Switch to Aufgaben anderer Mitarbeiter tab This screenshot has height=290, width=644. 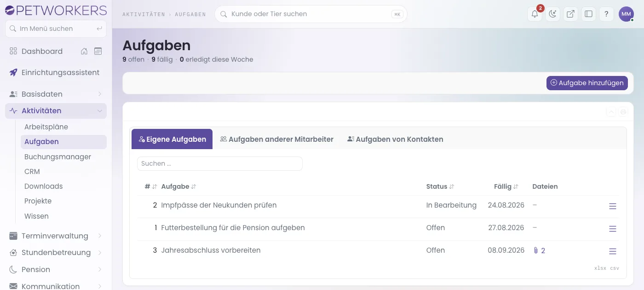276,139
